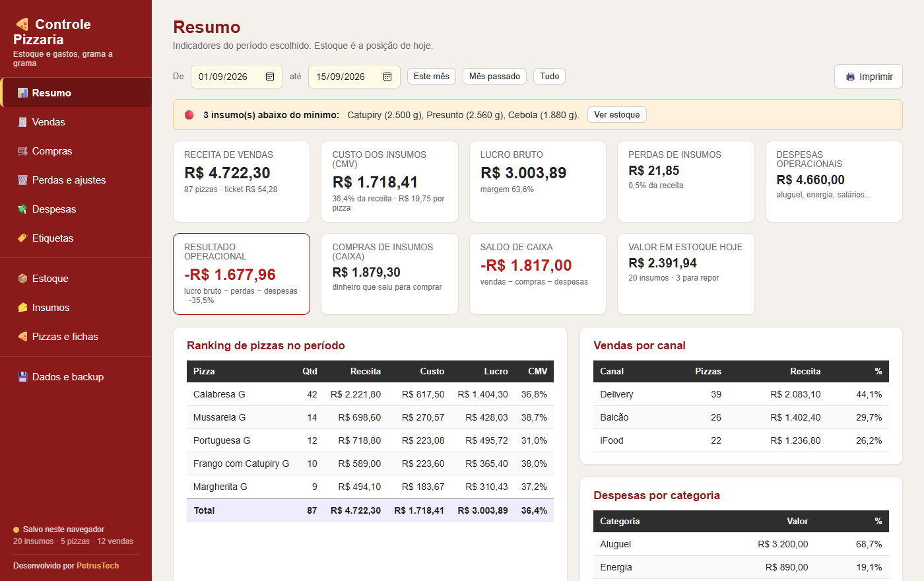Screen dimensions: 924x581
Task: Click the Margherita G pizza row
Action: click(370, 487)
